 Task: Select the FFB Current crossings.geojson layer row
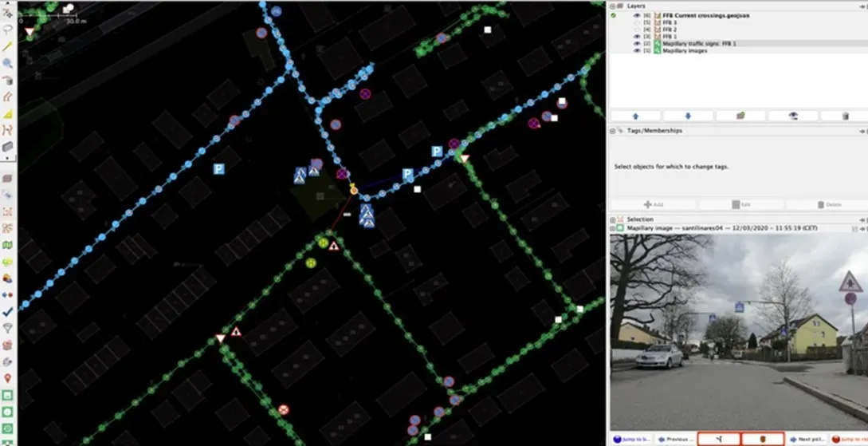[738, 15]
